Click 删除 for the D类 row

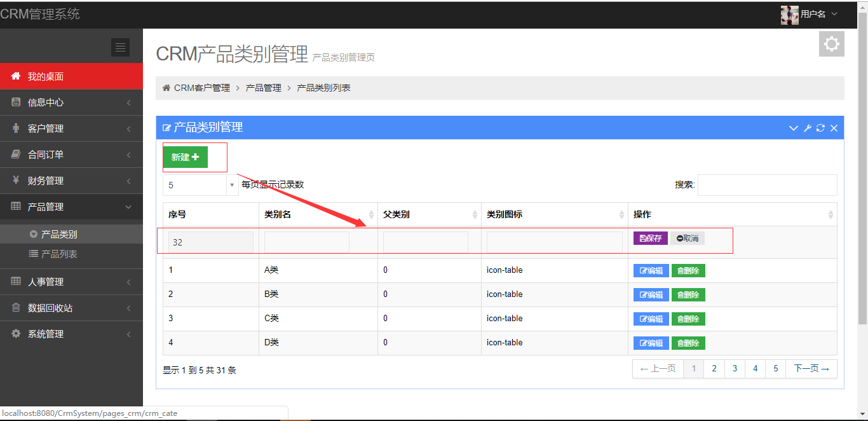point(688,343)
